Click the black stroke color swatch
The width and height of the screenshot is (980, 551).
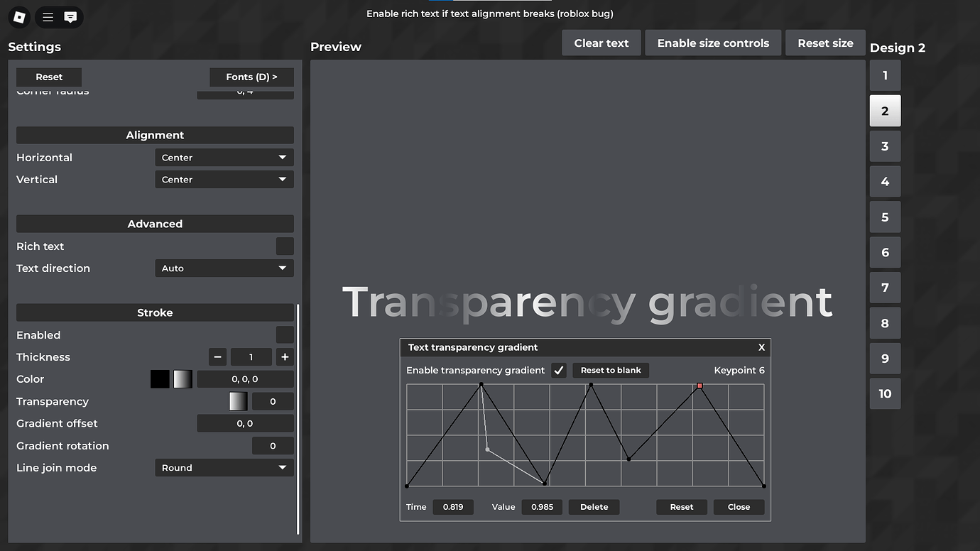[x=160, y=378]
